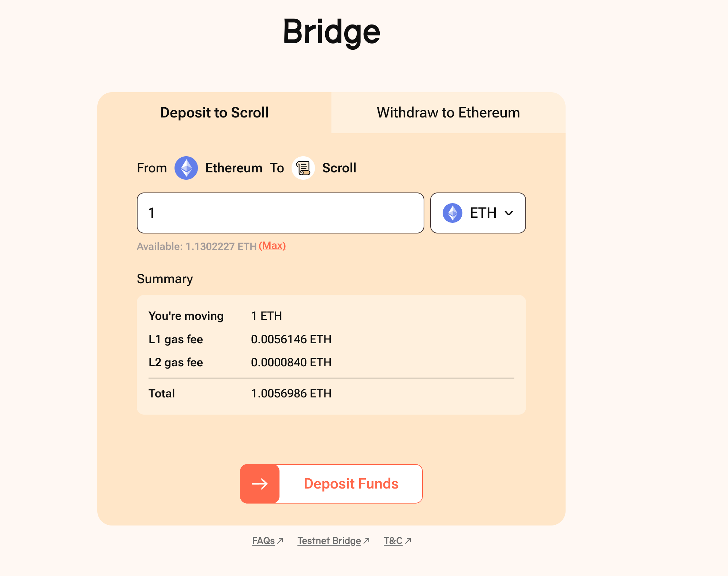Click the external arrow beside Testnet Bridge
Screen dimensions: 728x576
click(367, 541)
